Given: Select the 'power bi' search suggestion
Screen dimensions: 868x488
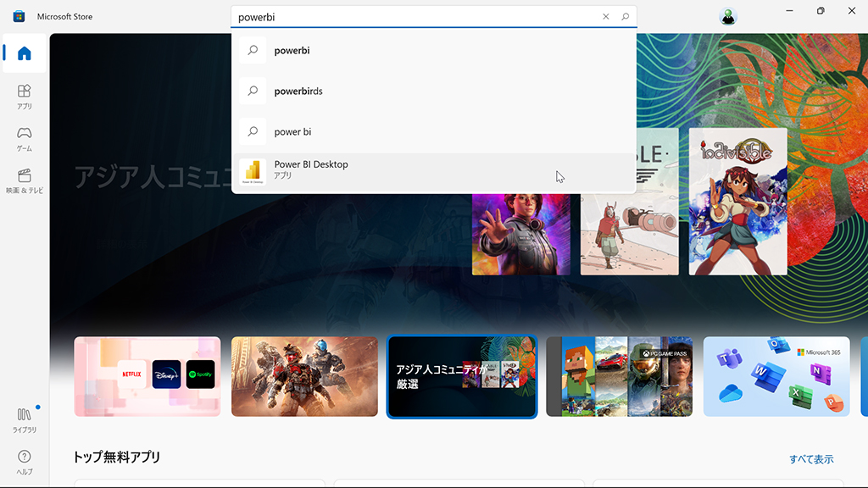Looking at the screenshot, I should pos(434,131).
